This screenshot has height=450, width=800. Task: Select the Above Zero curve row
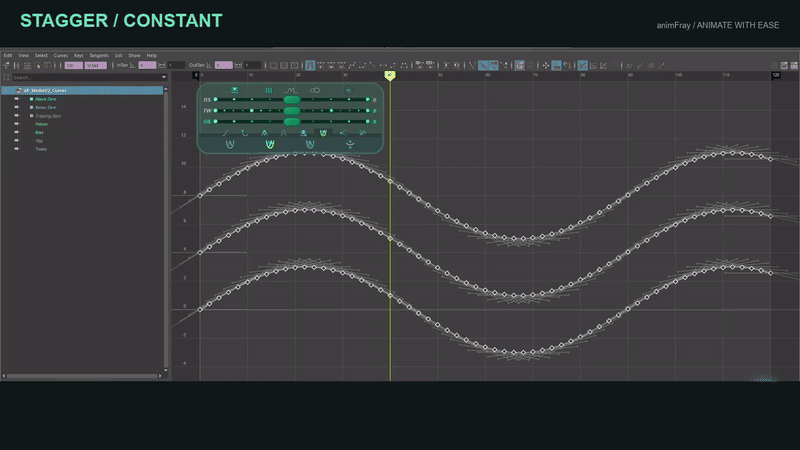click(45, 99)
